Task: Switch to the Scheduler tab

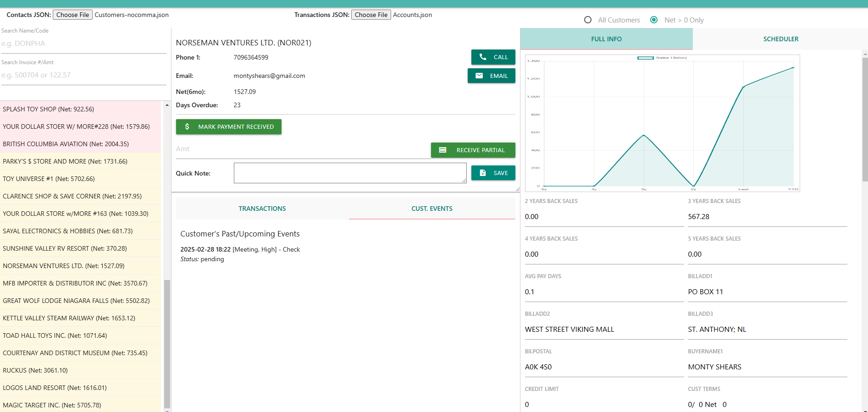Action: click(780, 39)
